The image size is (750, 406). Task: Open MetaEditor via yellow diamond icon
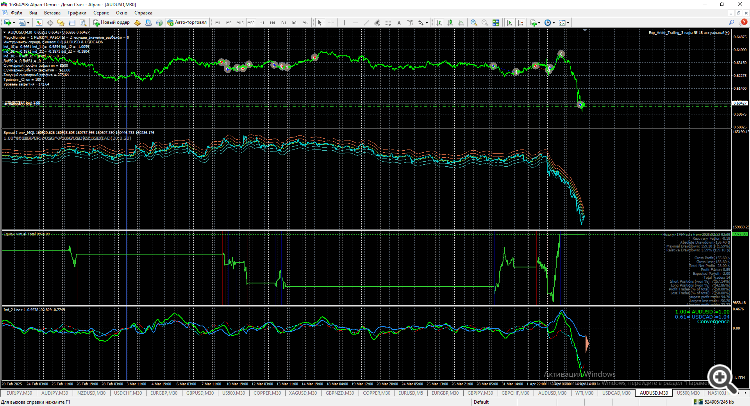coord(137,22)
